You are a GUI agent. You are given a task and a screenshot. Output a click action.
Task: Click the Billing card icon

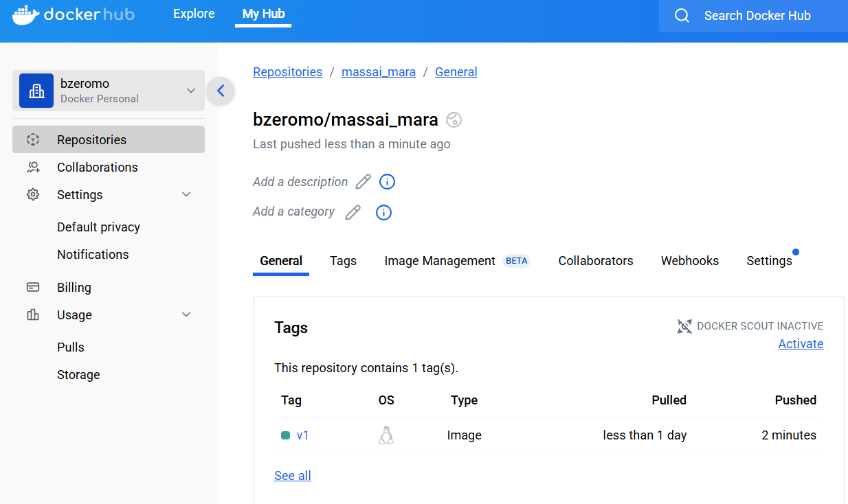[33, 287]
